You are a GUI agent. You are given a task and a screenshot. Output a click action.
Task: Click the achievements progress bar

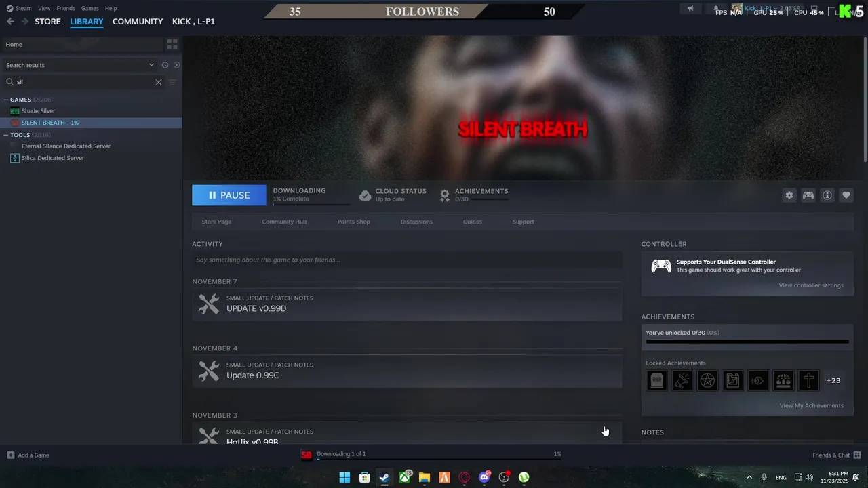(747, 342)
